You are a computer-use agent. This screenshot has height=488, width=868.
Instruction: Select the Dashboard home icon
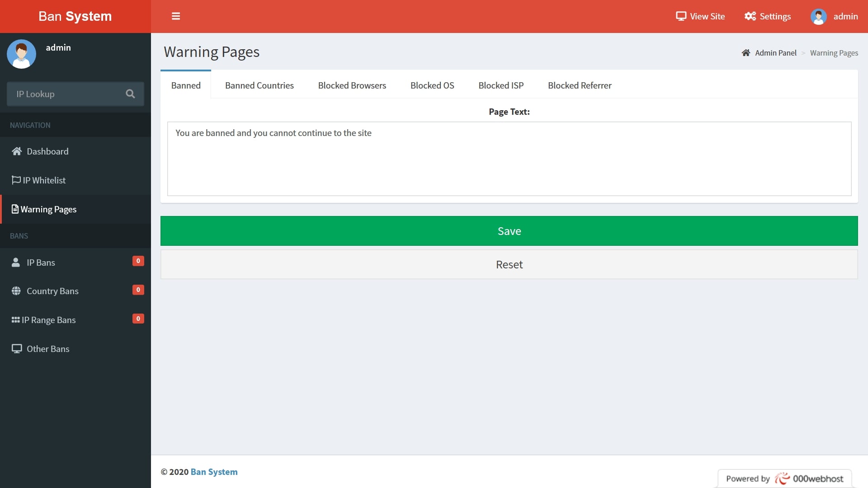[17, 151]
